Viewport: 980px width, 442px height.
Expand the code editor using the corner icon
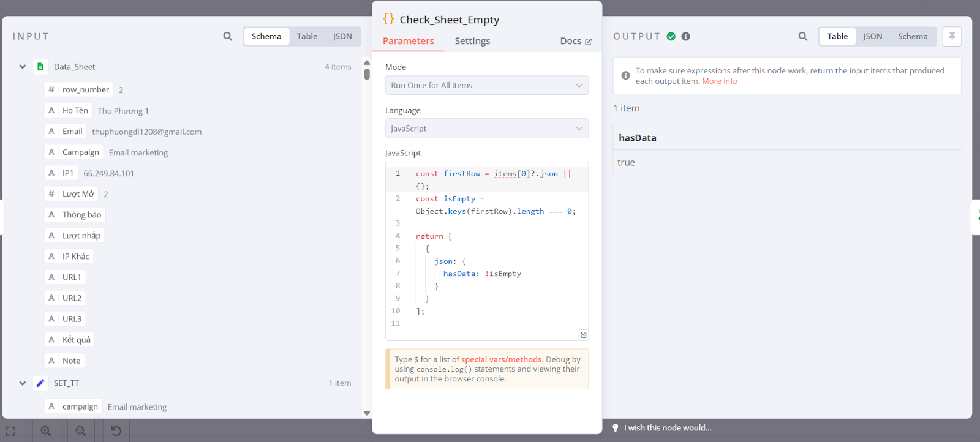tap(583, 335)
